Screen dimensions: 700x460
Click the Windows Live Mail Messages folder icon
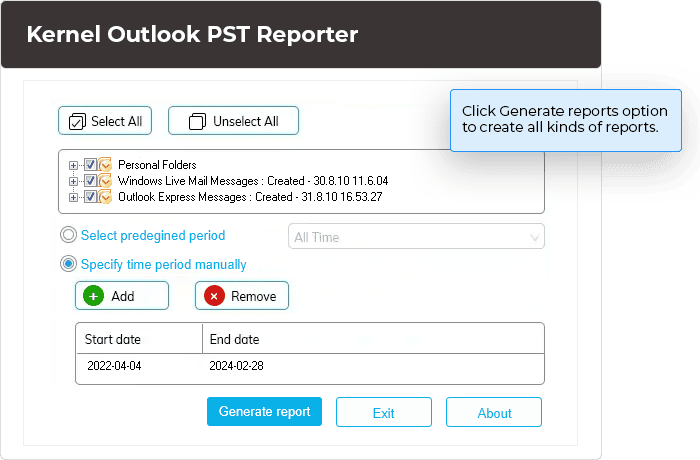[105, 181]
